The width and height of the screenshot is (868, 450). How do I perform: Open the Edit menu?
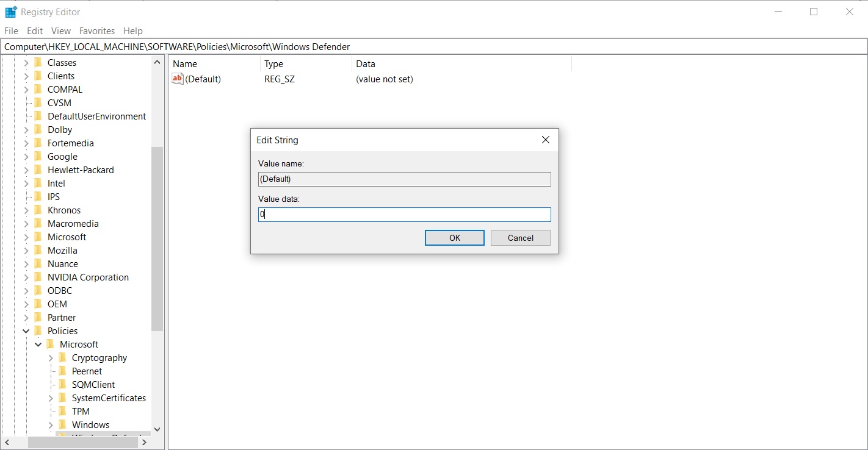click(x=35, y=30)
